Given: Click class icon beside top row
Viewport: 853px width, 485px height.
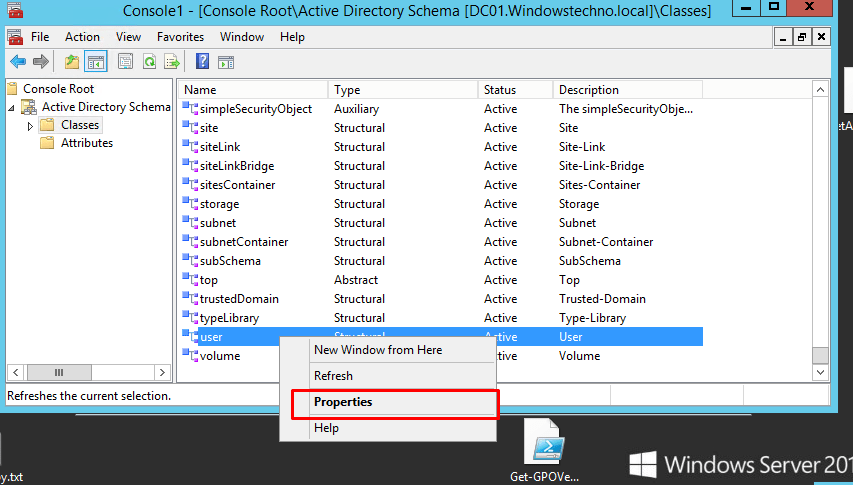Looking at the screenshot, I should tap(190, 279).
